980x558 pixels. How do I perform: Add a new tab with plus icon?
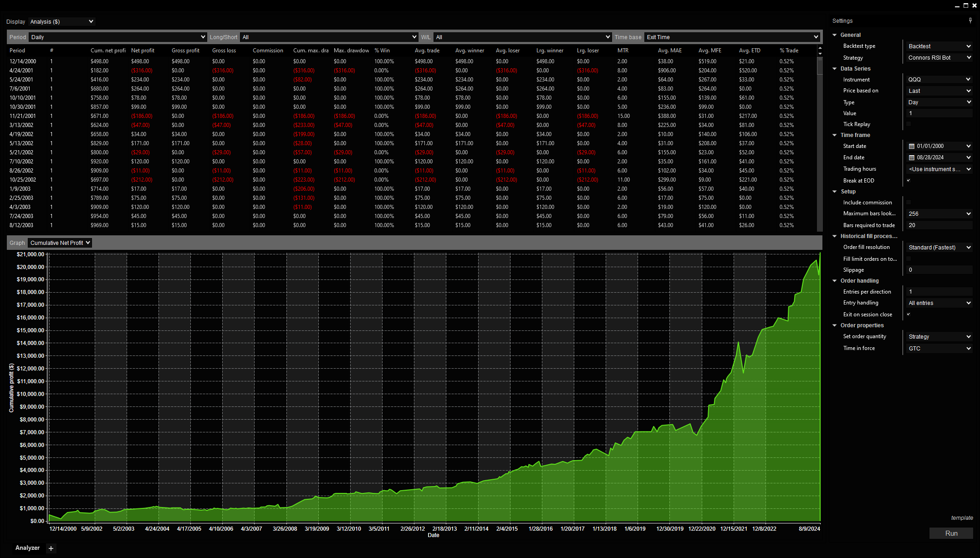click(x=51, y=548)
